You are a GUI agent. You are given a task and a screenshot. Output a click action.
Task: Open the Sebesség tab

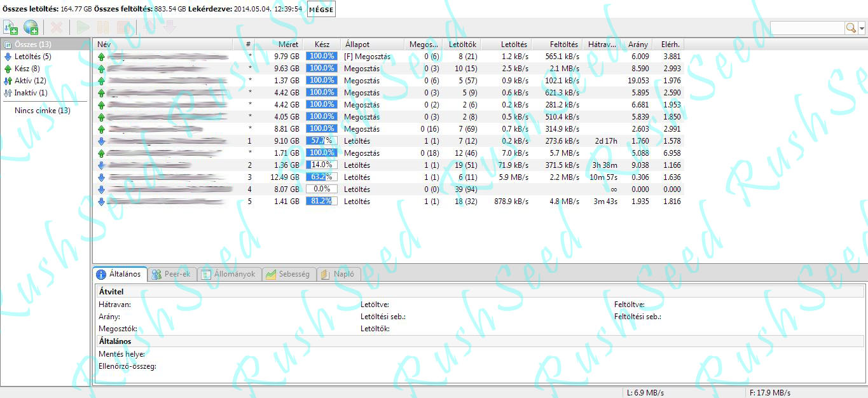(x=288, y=274)
